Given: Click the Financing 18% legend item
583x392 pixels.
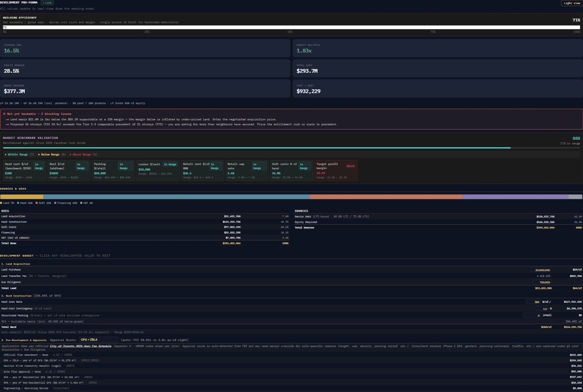Looking at the screenshot, I should 66,203.
